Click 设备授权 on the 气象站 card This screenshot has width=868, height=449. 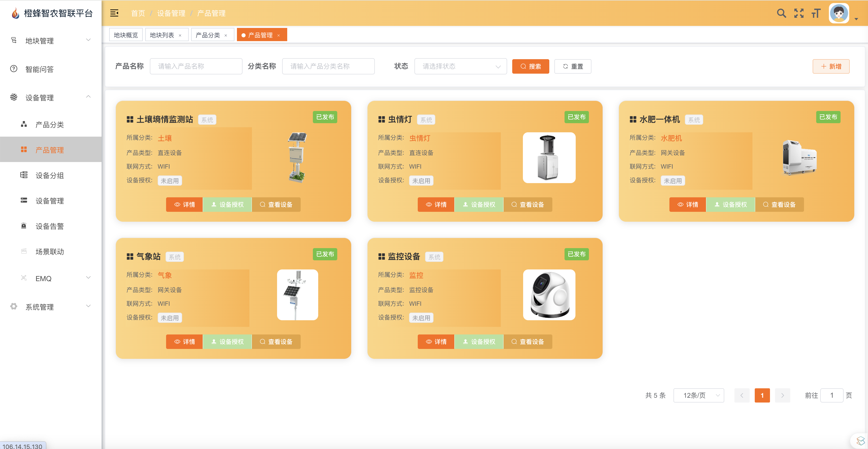click(x=228, y=342)
